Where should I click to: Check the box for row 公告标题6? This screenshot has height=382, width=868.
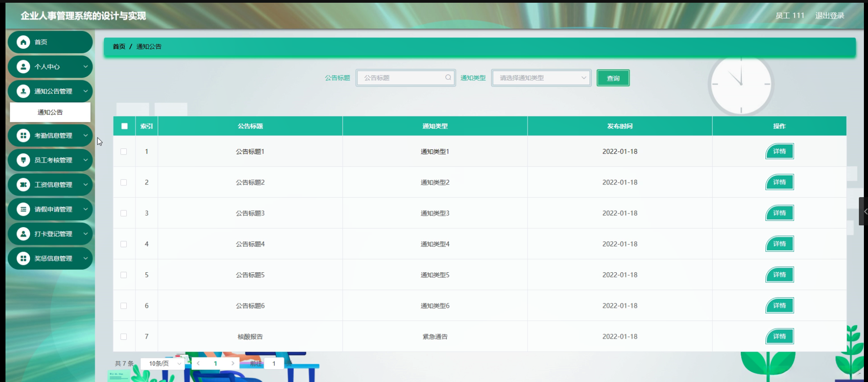(x=124, y=306)
